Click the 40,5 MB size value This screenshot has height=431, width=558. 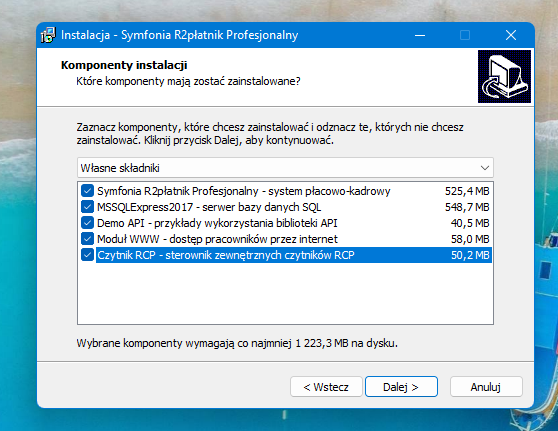[x=470, y=223]
